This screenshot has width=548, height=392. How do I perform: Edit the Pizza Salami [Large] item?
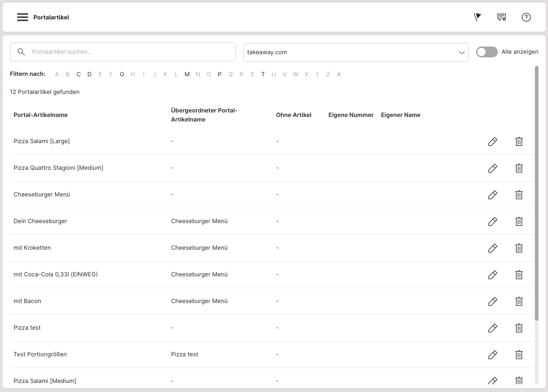pos(492,141)
